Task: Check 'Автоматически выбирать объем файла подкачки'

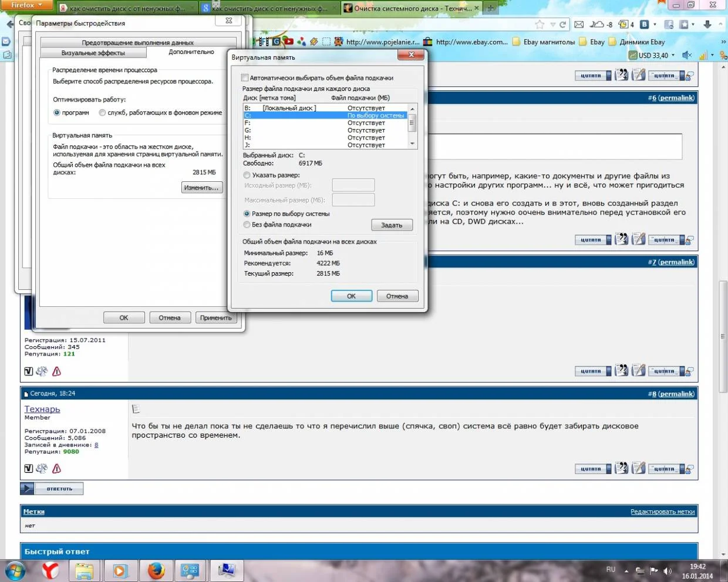Action: point(245,77)
